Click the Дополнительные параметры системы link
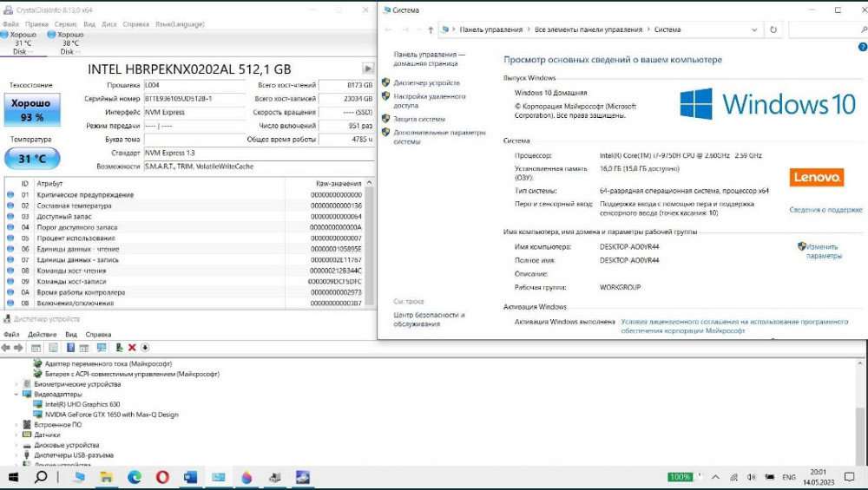 click(439, 137)
